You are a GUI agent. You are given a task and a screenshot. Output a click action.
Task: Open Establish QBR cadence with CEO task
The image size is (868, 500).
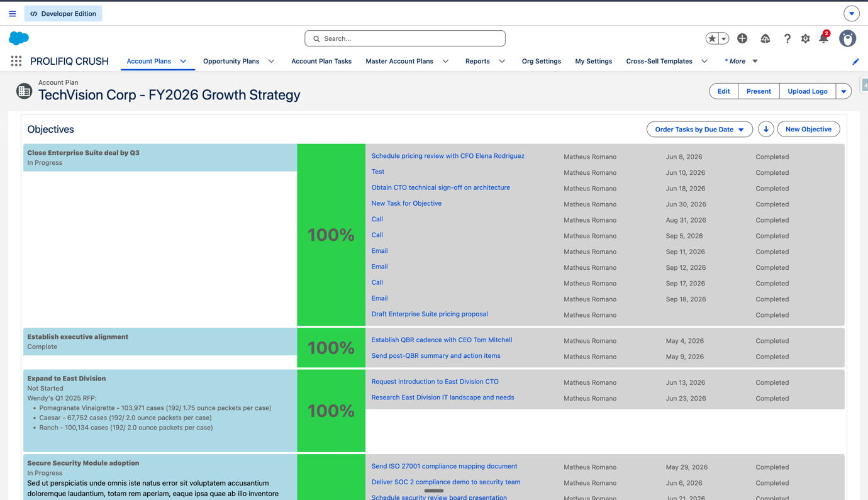[442, 340]
